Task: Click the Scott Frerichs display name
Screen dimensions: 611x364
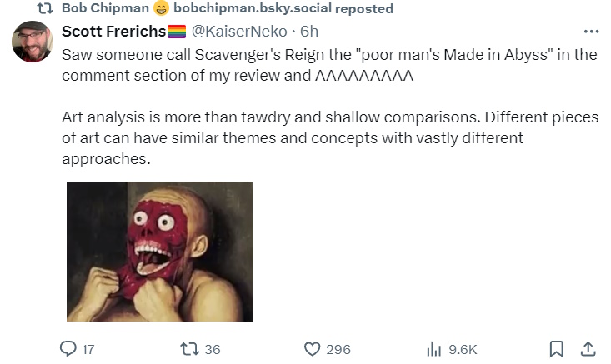Action: (x=113, y=32)
